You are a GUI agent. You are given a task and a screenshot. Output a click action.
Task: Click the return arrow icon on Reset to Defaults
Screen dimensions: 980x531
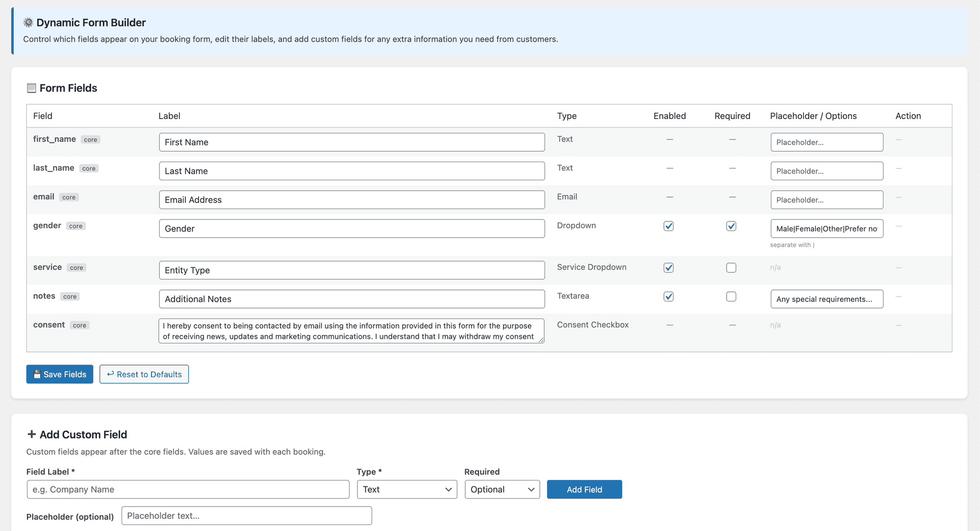tap(110, 374)
